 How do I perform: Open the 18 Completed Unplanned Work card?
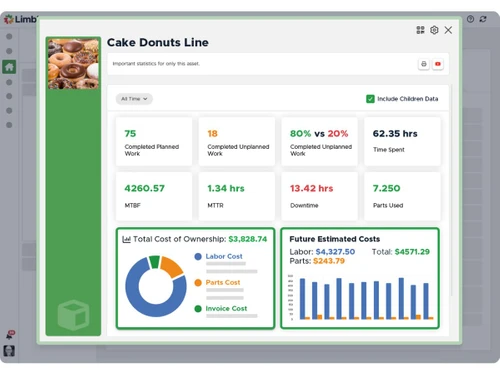(237, 141)
